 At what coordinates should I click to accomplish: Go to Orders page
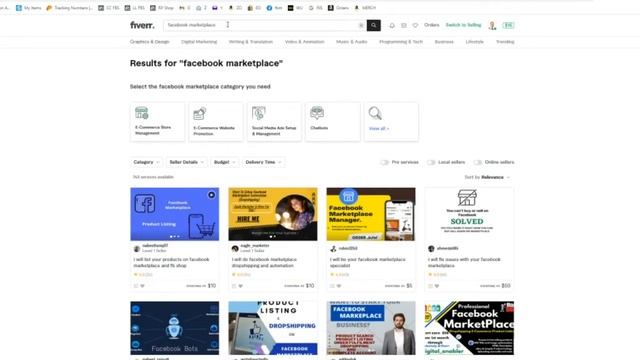click(x=431, y=25)
